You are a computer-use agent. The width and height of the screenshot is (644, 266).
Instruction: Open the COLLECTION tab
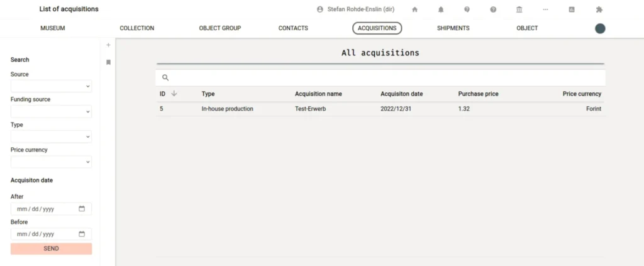[136, 28]
